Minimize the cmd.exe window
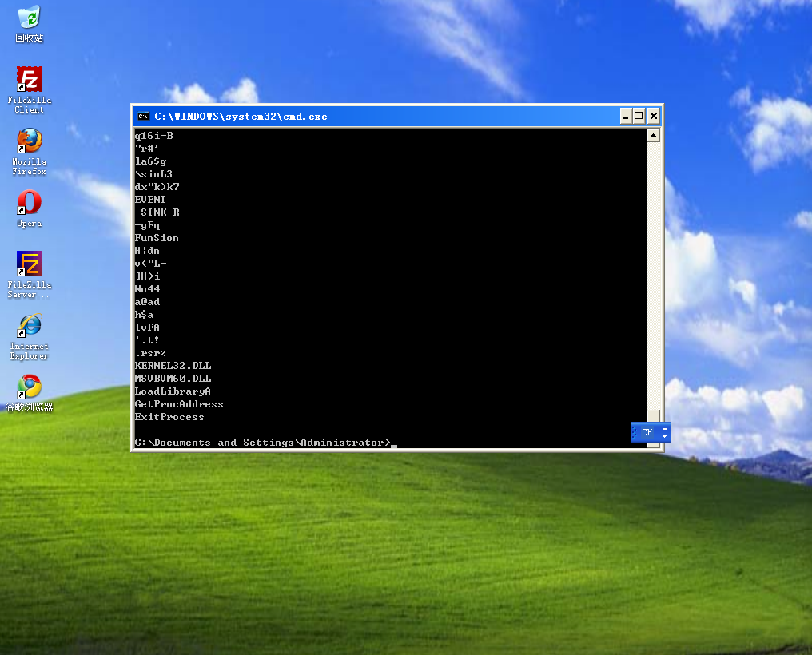The width and height of the screenshot is (812, 655). coord(626,117)
